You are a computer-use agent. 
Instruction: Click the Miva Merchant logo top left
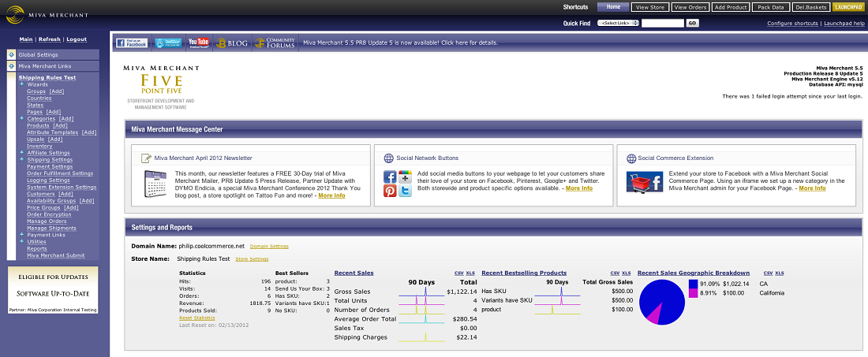click(47, 14)
